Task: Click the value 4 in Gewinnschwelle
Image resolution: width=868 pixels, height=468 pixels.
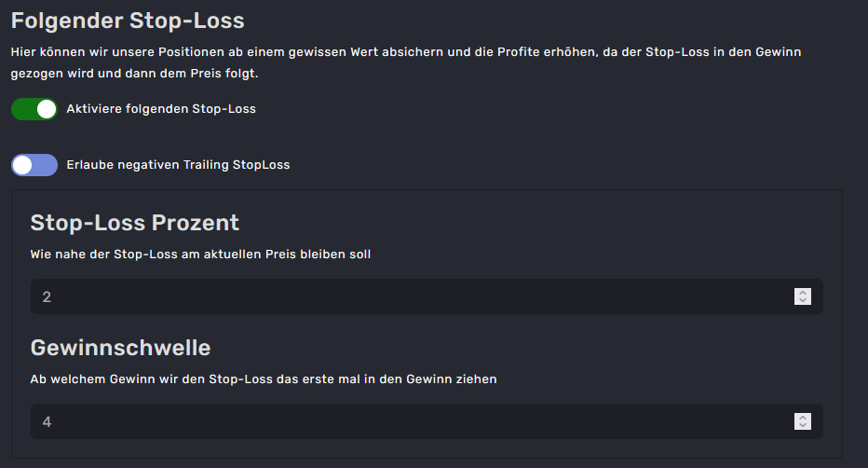Action: click(x=47, y=422)
